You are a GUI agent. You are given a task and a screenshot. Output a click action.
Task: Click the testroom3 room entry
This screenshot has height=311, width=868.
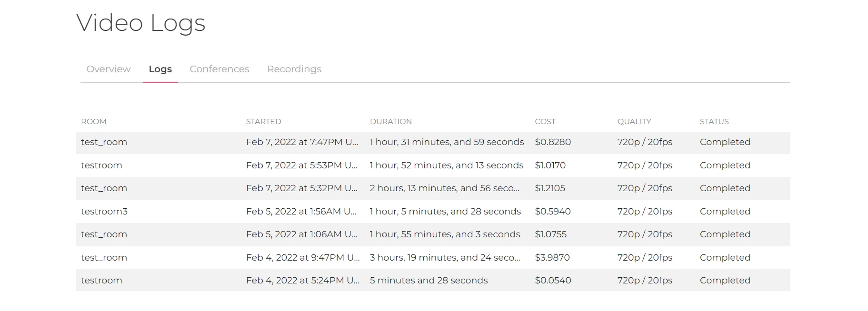click(104, 212)
